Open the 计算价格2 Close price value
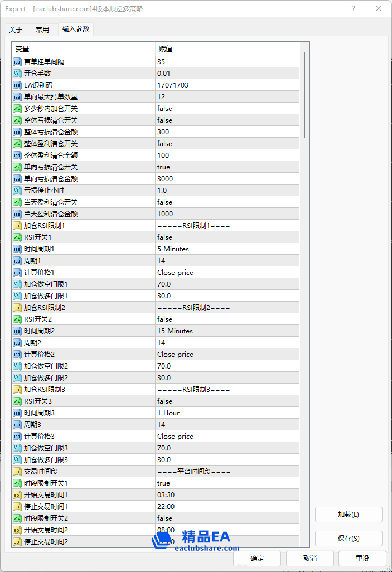392x572 pixels. (x=227, y=354)
